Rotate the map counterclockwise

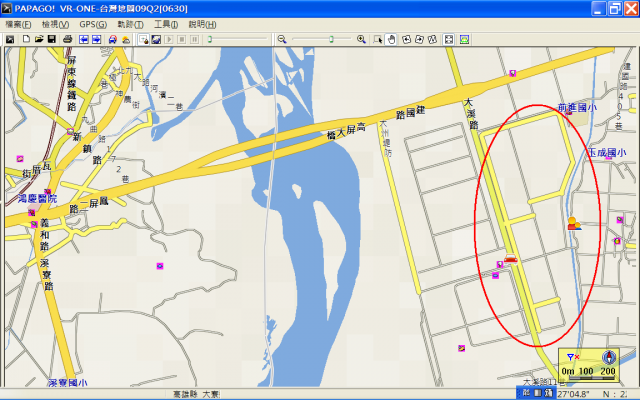click(x=407, y=39)
